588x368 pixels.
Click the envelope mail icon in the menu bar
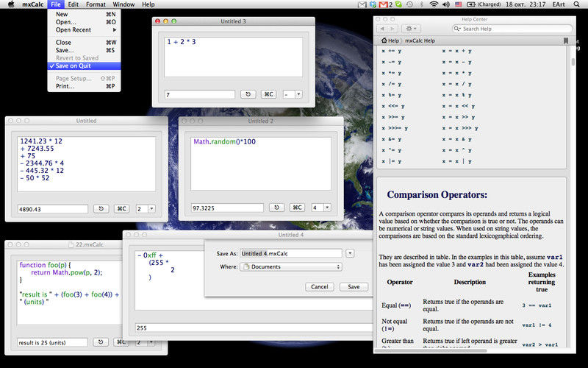(x=362, y=4)
